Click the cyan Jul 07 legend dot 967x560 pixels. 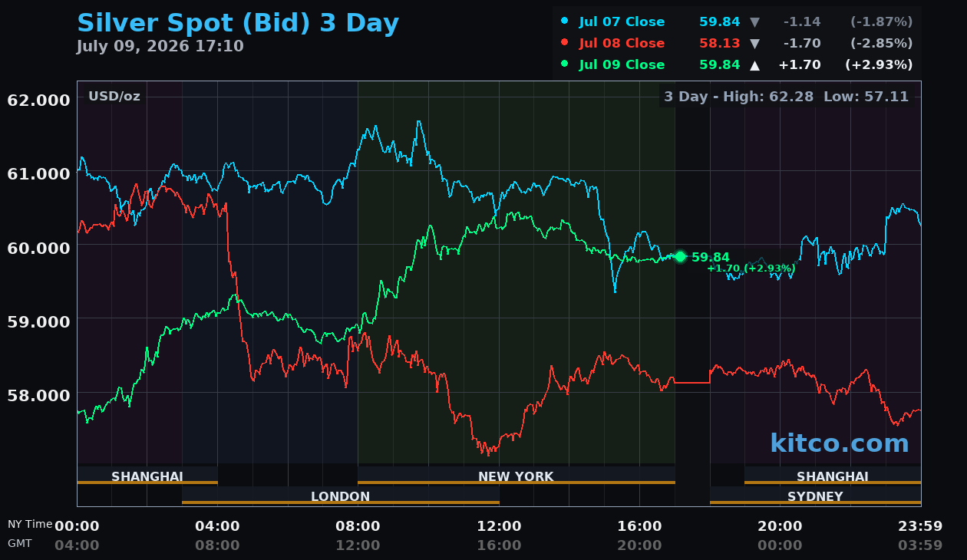[565, 21]
